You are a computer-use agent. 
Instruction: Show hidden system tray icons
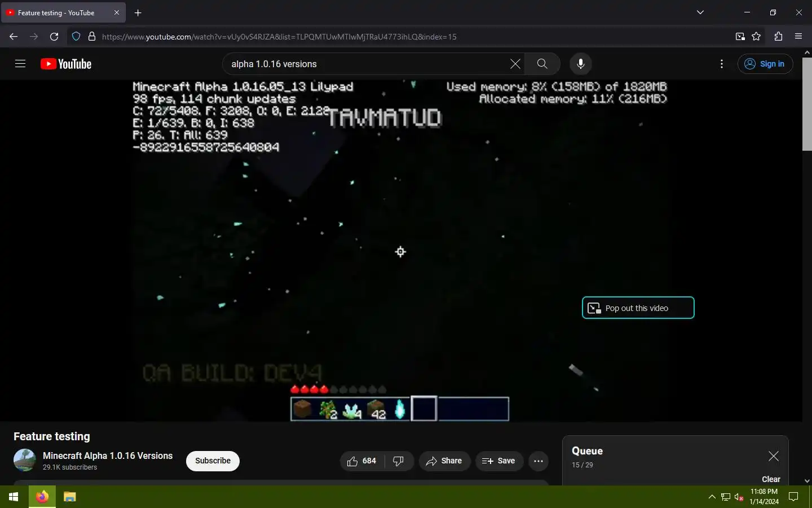point(712,497)
